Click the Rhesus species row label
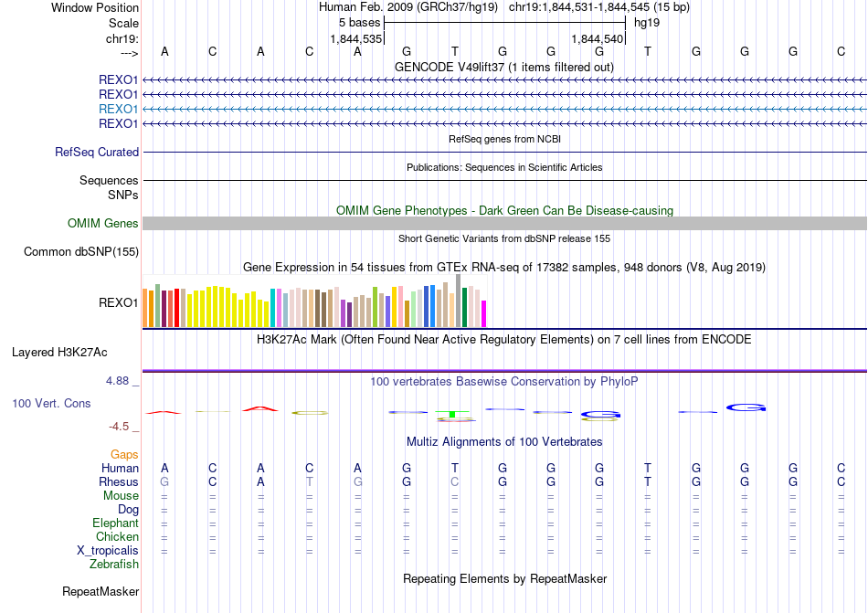 tap(119, 481)
